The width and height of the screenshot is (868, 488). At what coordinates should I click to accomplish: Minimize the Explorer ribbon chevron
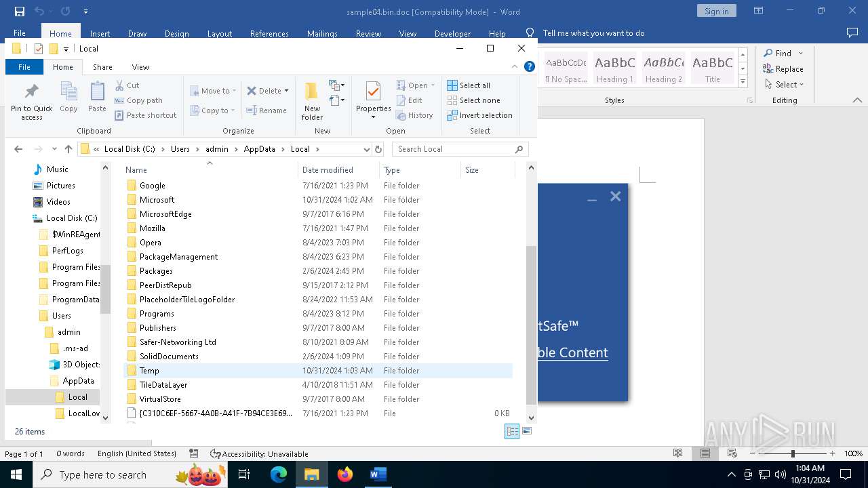[515, 66]
